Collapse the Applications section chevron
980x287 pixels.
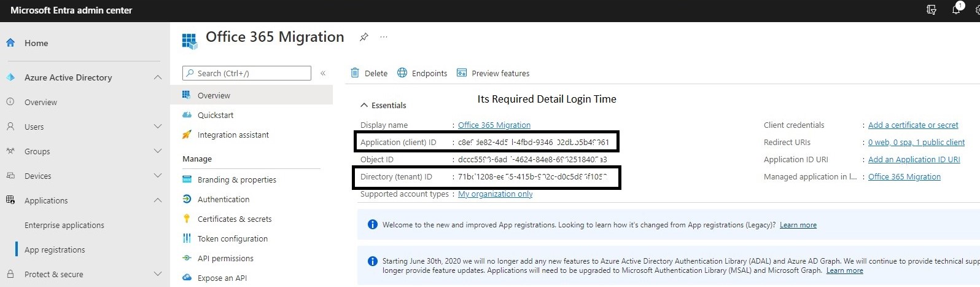158,200
